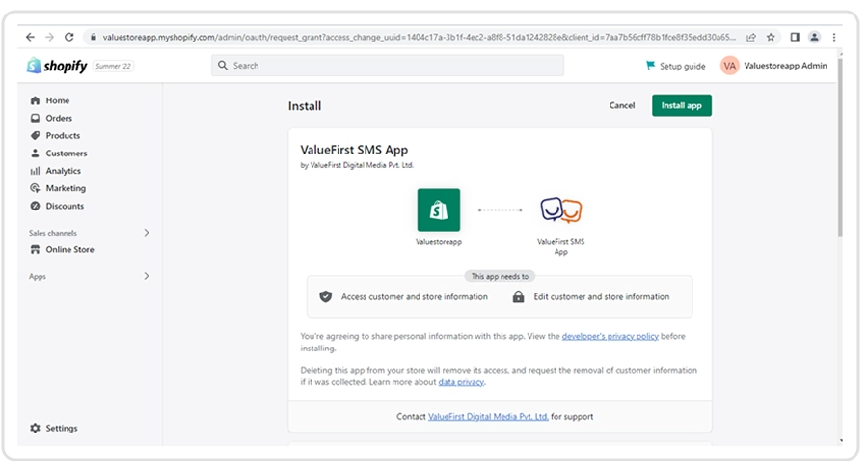Click the browser back arrow
This screenshot has width=868, height=475.
point(30,37)
